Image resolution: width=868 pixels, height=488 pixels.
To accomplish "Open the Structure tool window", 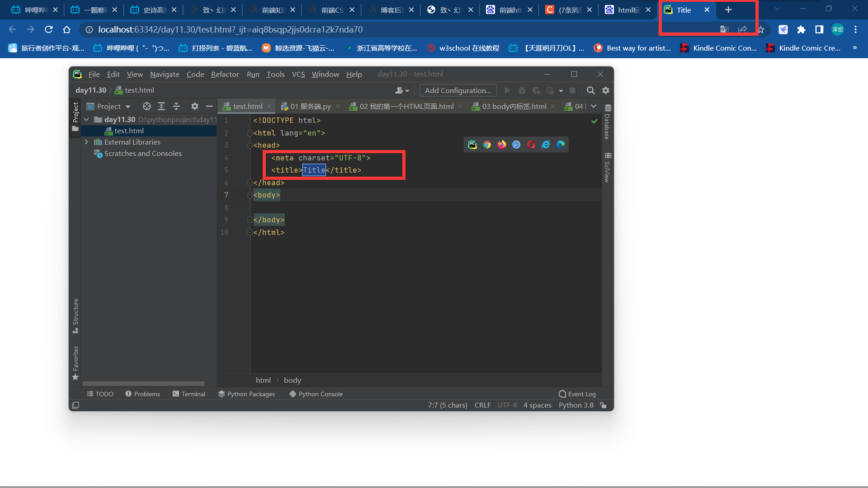I will point(75,315).
